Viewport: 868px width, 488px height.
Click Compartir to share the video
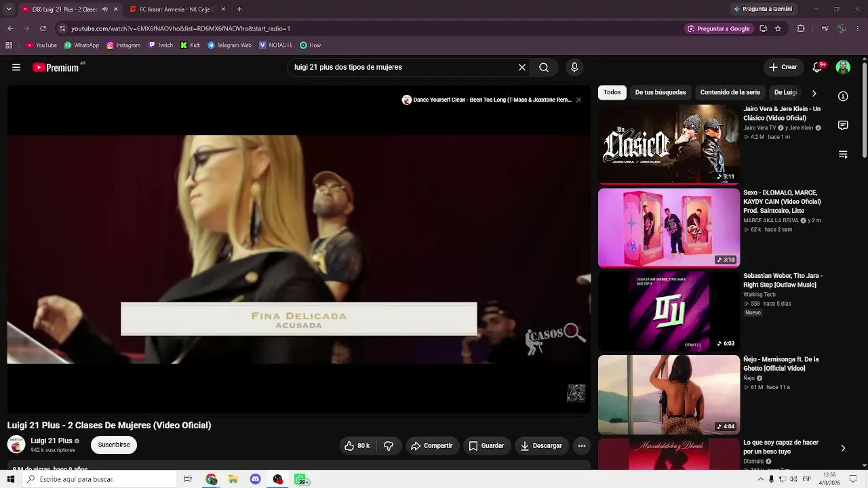click(x=431, y=445)
